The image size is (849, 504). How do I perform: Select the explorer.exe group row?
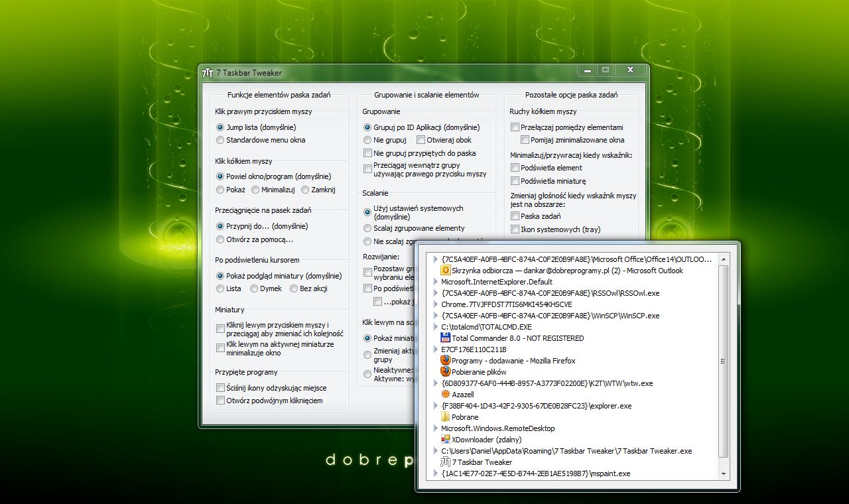[537, 406]
